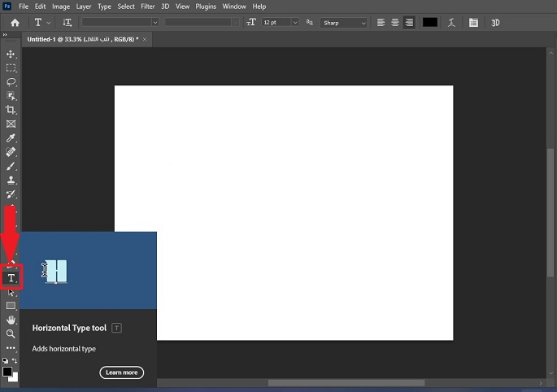The height and width of the screenshot is (392, 557).
Task: Click the background color swatch
Action: coord(15,378)
